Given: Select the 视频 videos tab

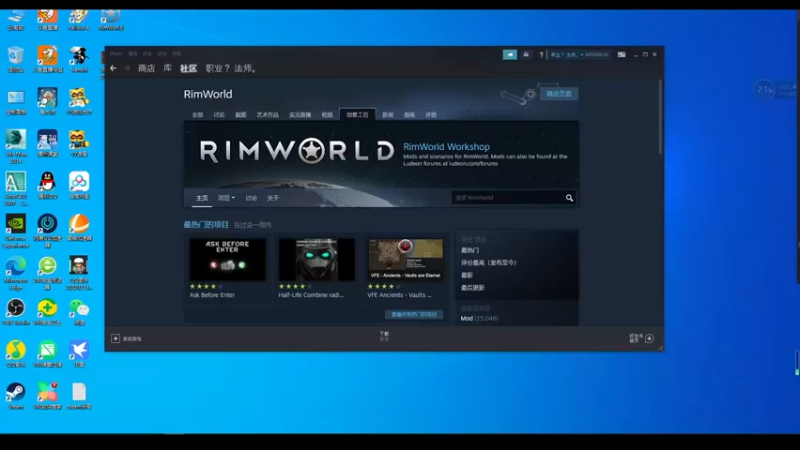Looking at the screenshot, I should pos(327,115).
